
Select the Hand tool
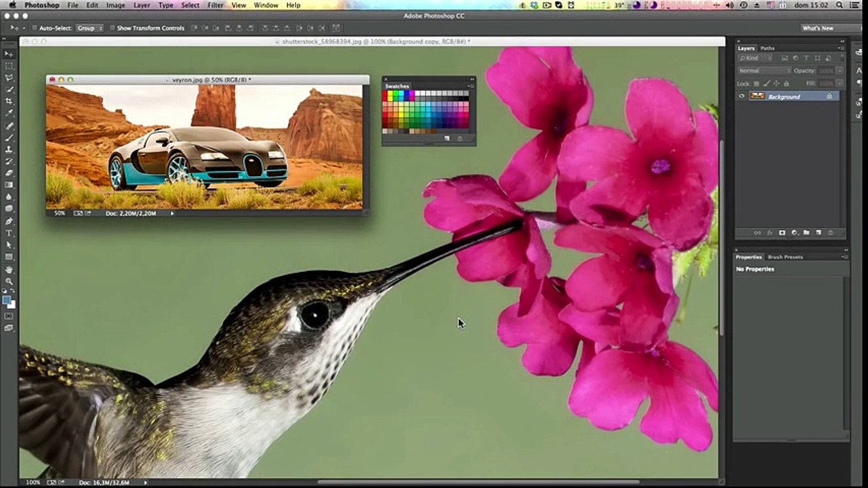[9, 269]
